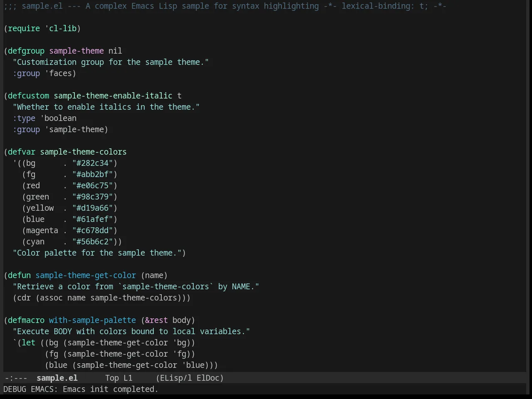The width and height of the screenshot is (532, 399).
Task: Click the 'cl-lib symbol
Action: click(x=61, y=28)
